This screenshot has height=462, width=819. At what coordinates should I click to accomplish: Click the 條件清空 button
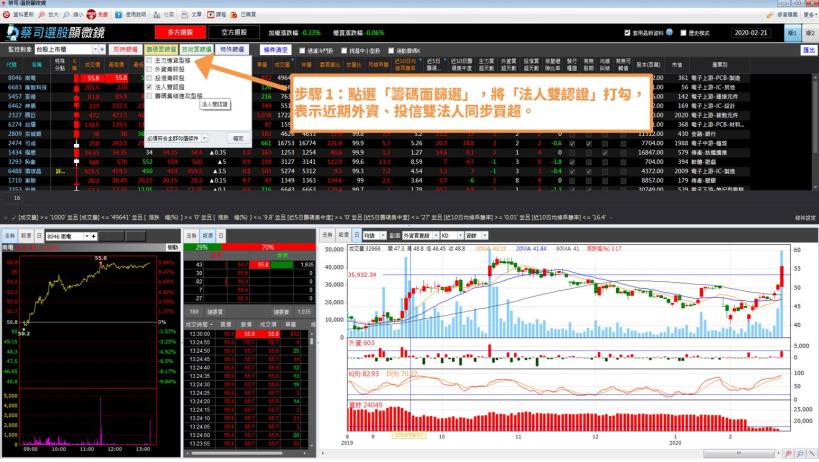pos(275,50)
